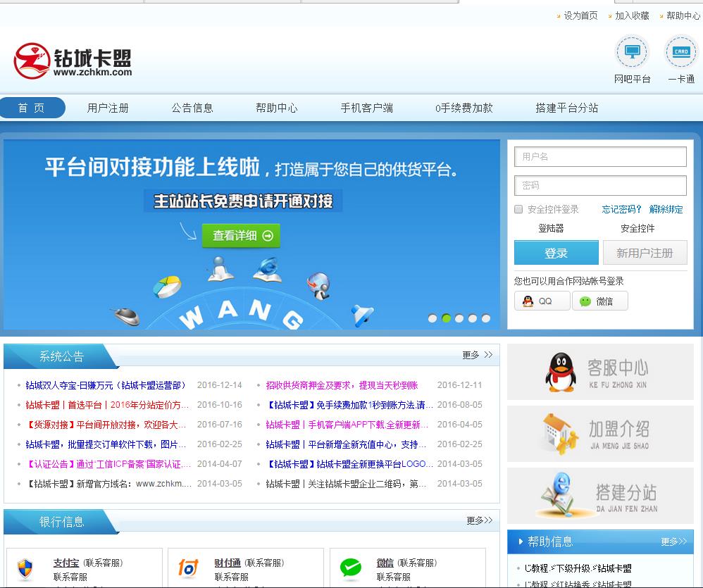Viewport: 703px width, 588px height.
Task: Click the headset support icon in banner
Action: pyautogui.click(x=318, y=285)
